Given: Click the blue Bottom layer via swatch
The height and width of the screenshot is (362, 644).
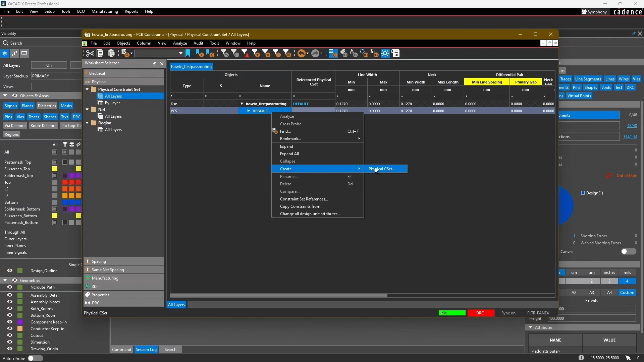Looking at the screenshot, I should tap(72, 202).
